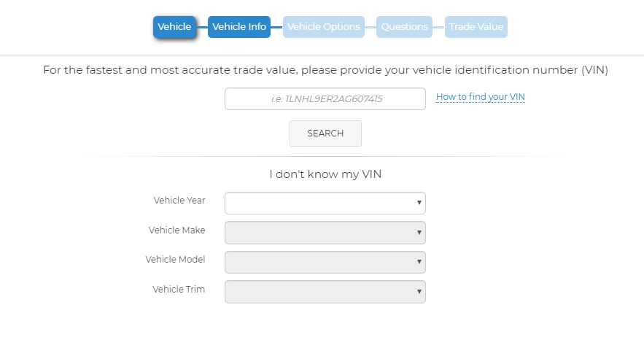Open the Vehicle Trim dropdown
The image size is (644, 337).
(x=325, y=292)
